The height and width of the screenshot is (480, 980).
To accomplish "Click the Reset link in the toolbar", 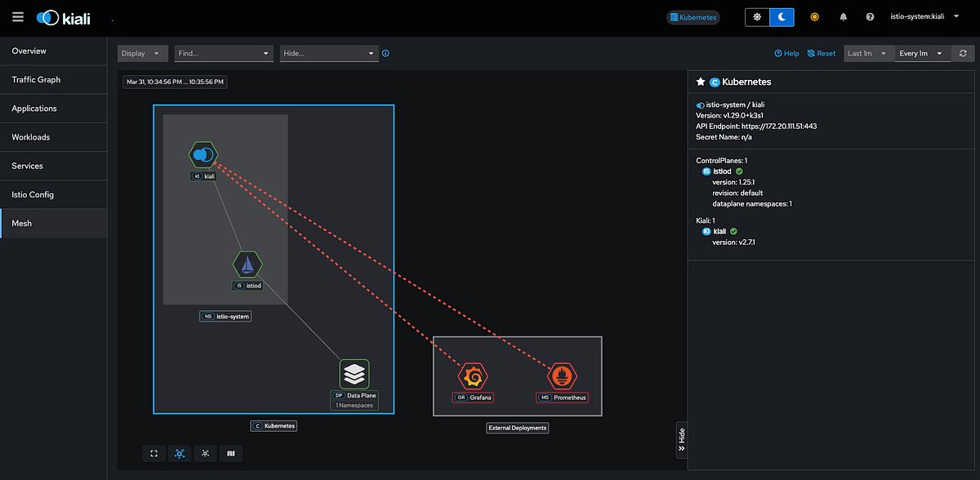I will tap(821, 53).
